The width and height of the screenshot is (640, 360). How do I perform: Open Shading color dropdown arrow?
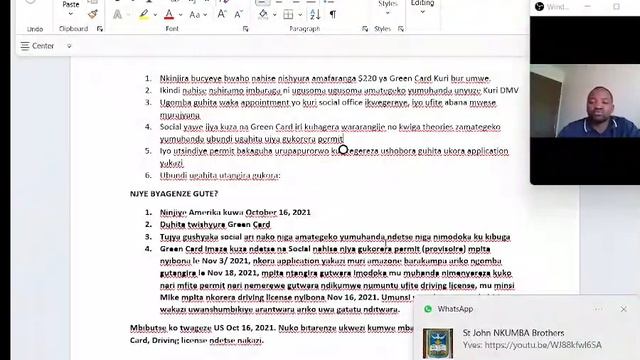coord(275,15)
